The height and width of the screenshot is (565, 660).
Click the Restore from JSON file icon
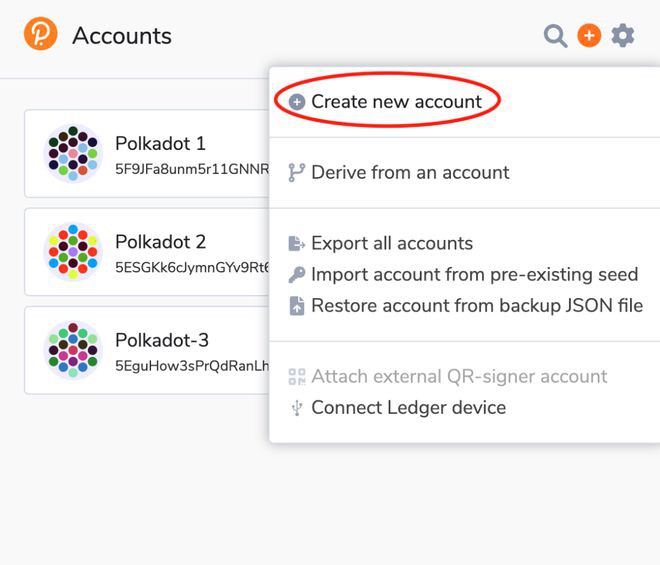coord(296,306)
